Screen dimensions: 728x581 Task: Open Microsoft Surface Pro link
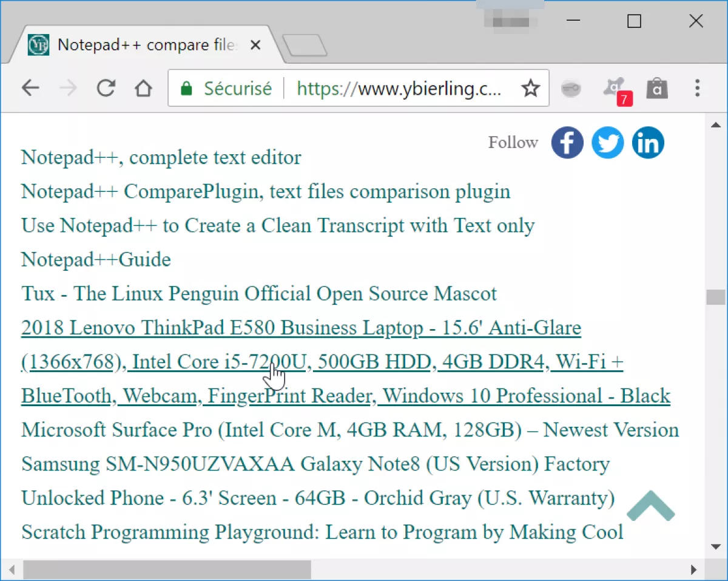[350, 430]
